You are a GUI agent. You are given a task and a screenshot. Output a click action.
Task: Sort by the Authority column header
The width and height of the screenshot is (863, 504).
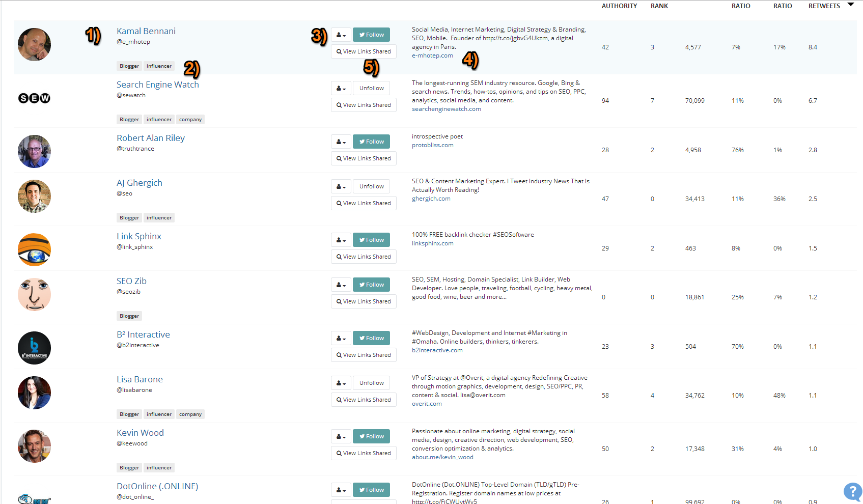point(619,6)
